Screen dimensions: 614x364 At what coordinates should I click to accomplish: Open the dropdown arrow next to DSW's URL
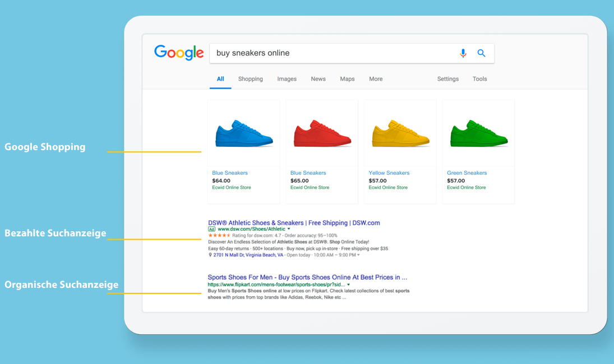click(x=289, y=229)
